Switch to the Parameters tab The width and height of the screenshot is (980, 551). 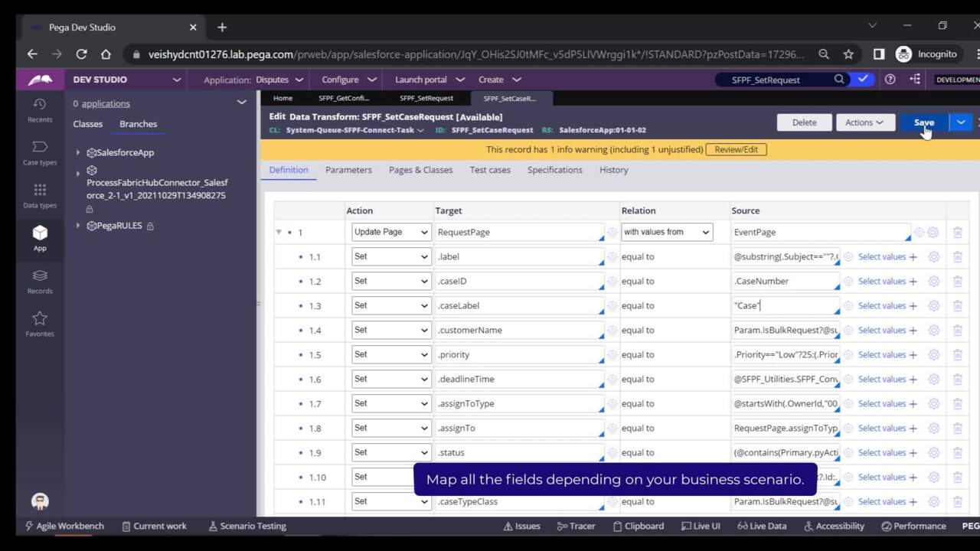click(x=348, y=170)
